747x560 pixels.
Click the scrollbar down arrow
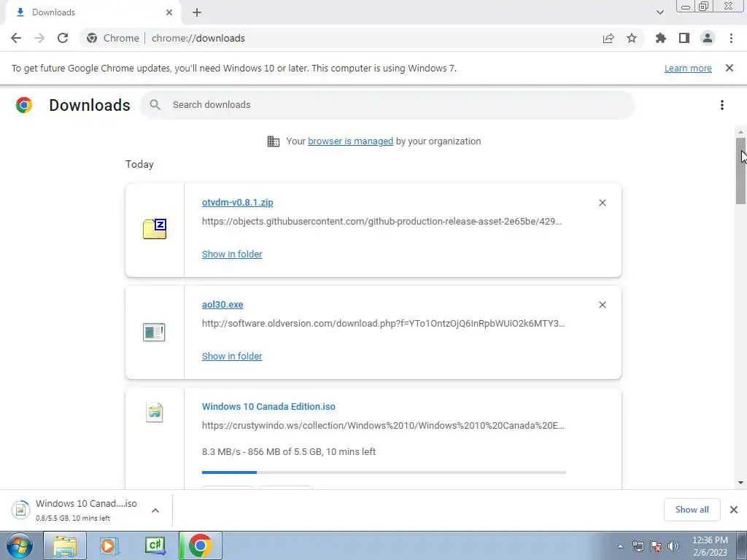pyautogui.click(x=740, y=483)
